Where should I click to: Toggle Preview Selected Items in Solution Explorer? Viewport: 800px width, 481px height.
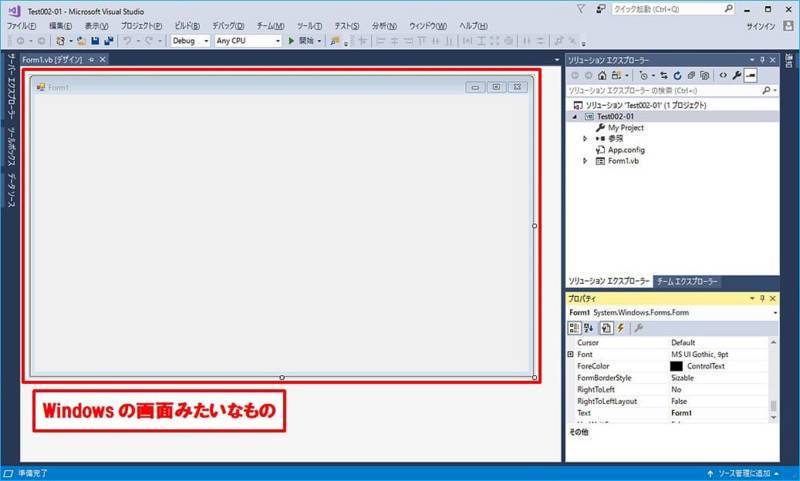pos(750,75)
